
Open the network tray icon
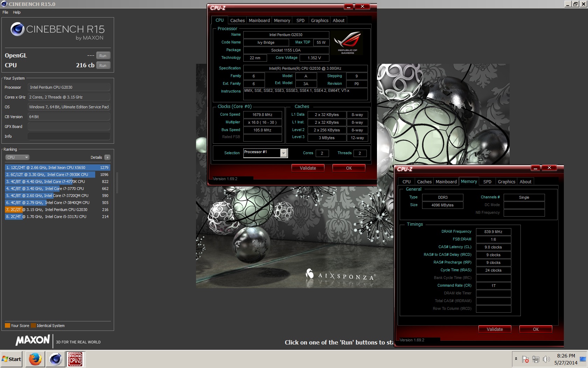[536, 359]
